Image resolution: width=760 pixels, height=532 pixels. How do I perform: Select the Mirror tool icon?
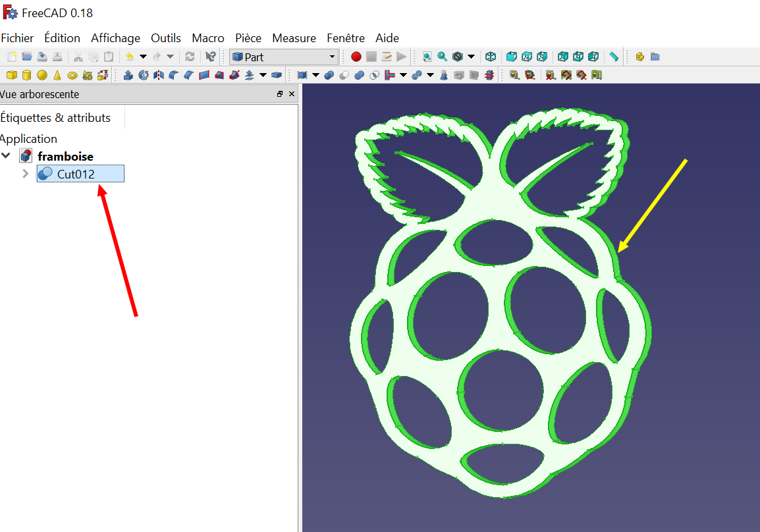coord(159,75)
